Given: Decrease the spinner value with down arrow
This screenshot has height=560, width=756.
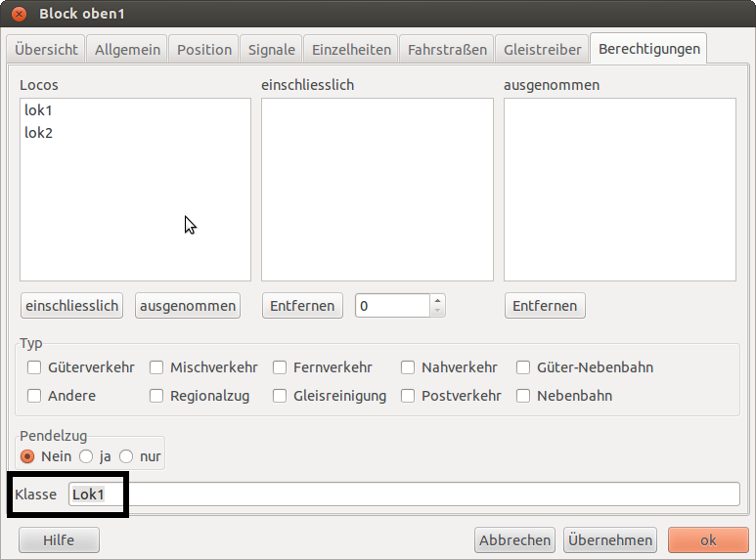Looking at the screenshot, I should coord(437,312).
